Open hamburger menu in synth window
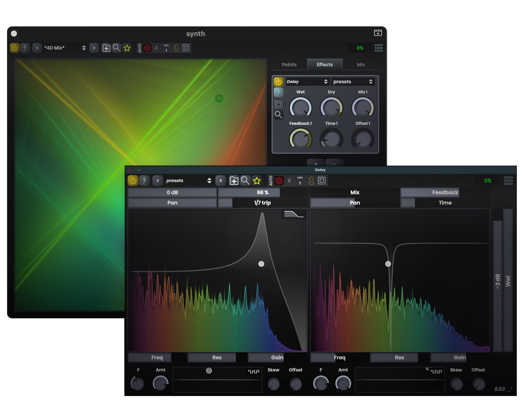This screenshot has width=524, height=420. 379,48
